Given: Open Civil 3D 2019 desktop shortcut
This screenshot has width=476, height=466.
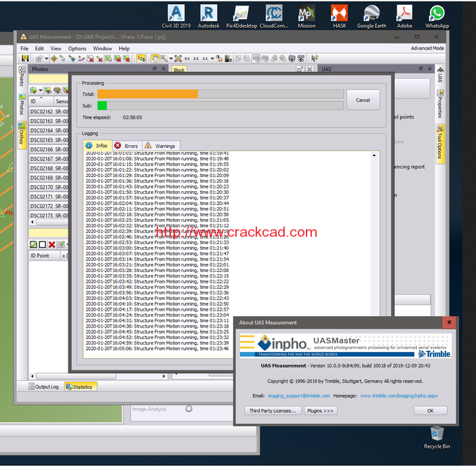Looking at the screenshot, I should [176, 17].
